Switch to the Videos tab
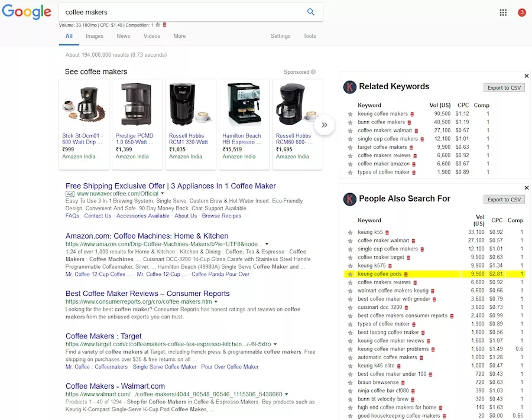Screen dimensions: 532x420 click(x=152, y=36)
